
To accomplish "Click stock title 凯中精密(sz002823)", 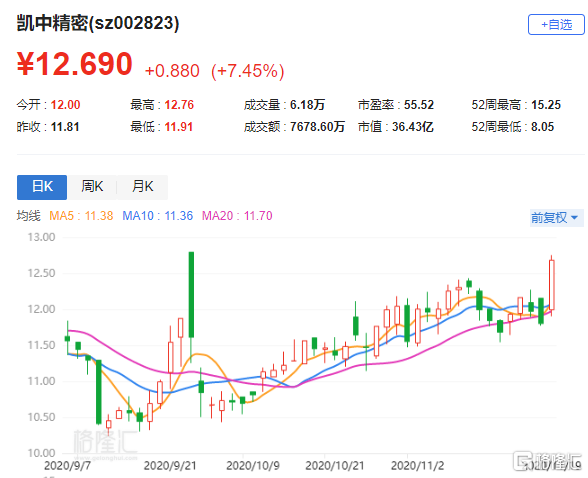I will (98, 23).
